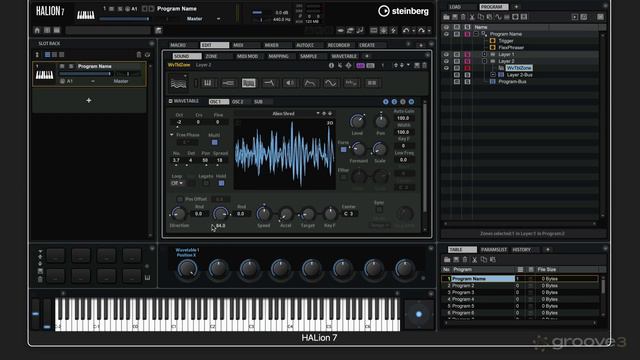Image resolution: width=640 pixels, height=360 pixels.
Task: Click the add slot plus button
Action: 89,100
